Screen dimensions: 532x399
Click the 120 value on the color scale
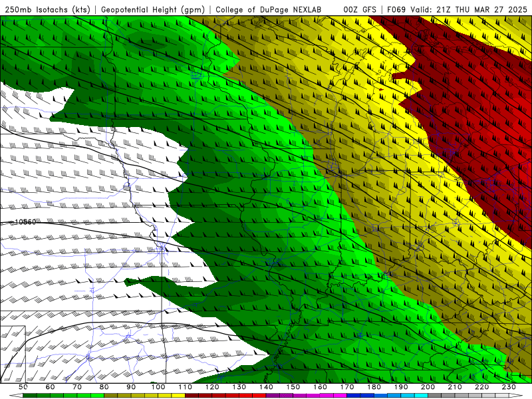tap(212, 387)
